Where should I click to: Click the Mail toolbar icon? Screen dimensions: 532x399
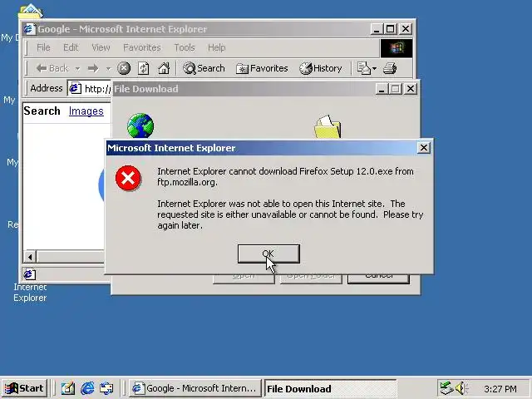point(364,68)
